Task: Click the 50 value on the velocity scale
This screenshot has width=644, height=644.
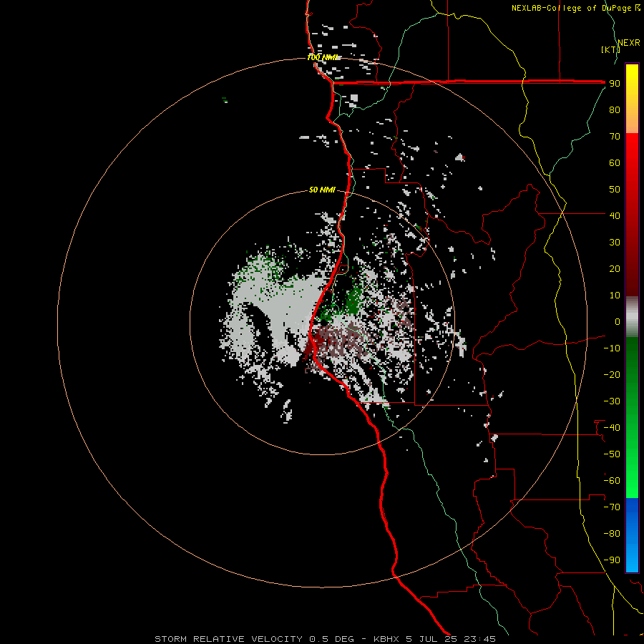Action: coord(615,190)
